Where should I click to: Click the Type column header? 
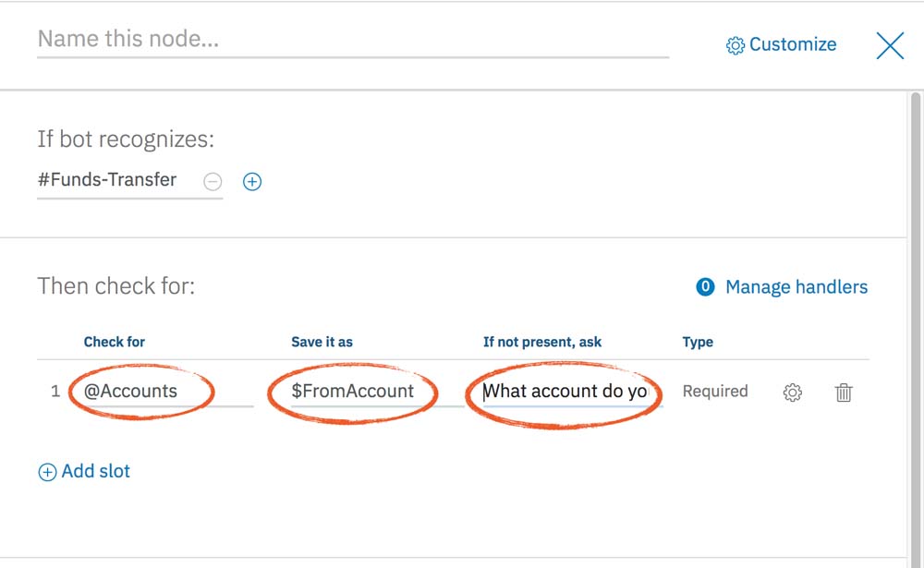[698, 342]
